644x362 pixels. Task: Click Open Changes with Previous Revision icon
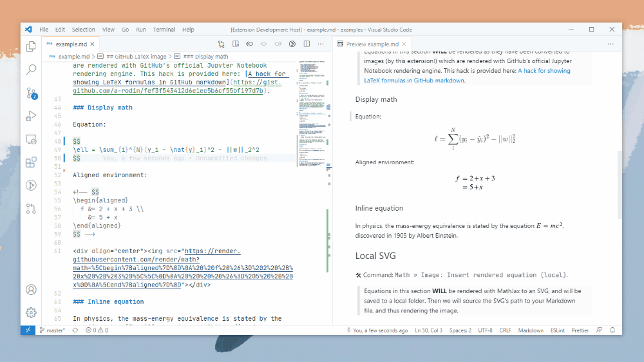[x=249, y=44]
